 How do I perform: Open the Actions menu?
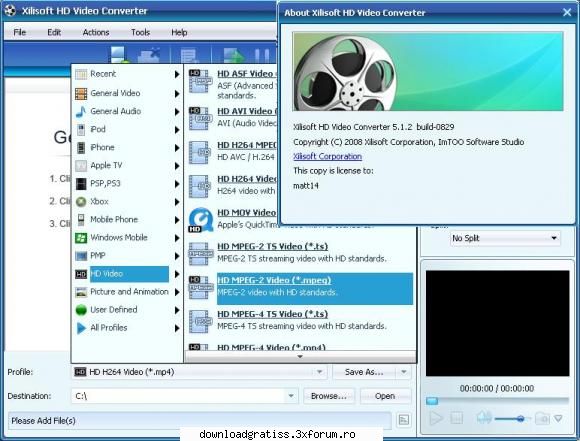(96, 33)
